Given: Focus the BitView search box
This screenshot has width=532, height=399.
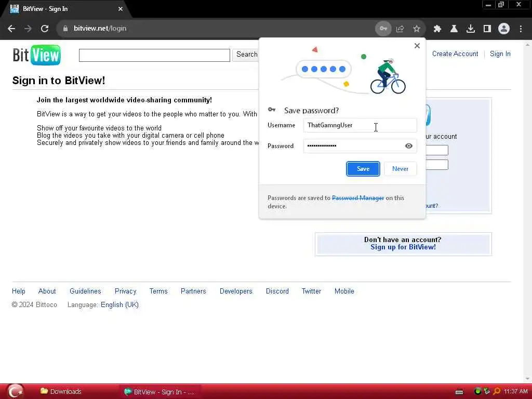Looking at the screenshot, I should (154, 55).
